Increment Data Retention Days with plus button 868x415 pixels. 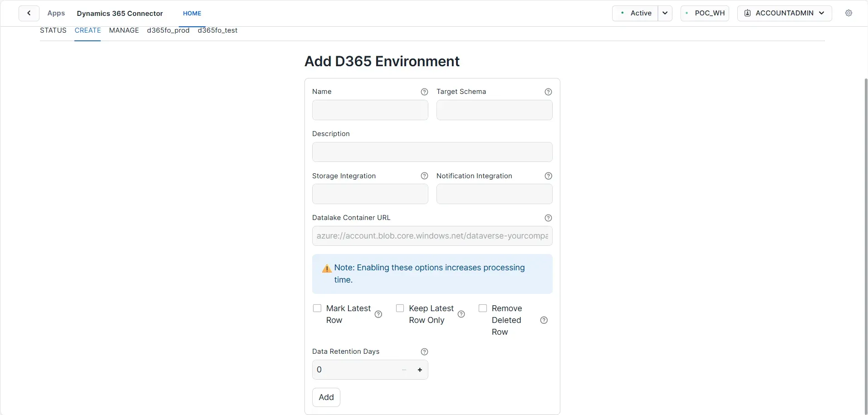pyautogui.click(x=420, y=370)
